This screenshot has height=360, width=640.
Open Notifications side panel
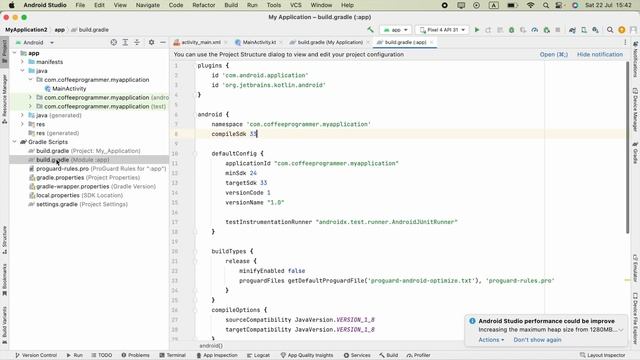[x=635, y=60]
